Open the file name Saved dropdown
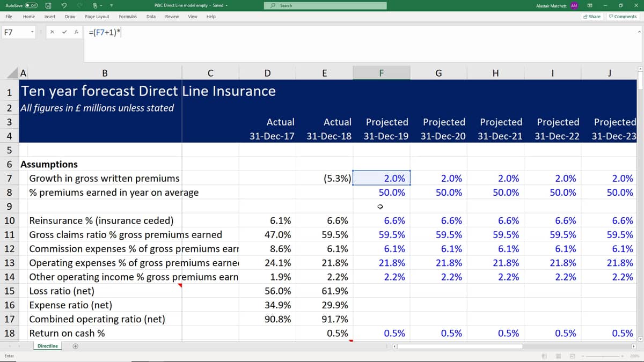The image size is (644, 362). [x=226, y=5]
